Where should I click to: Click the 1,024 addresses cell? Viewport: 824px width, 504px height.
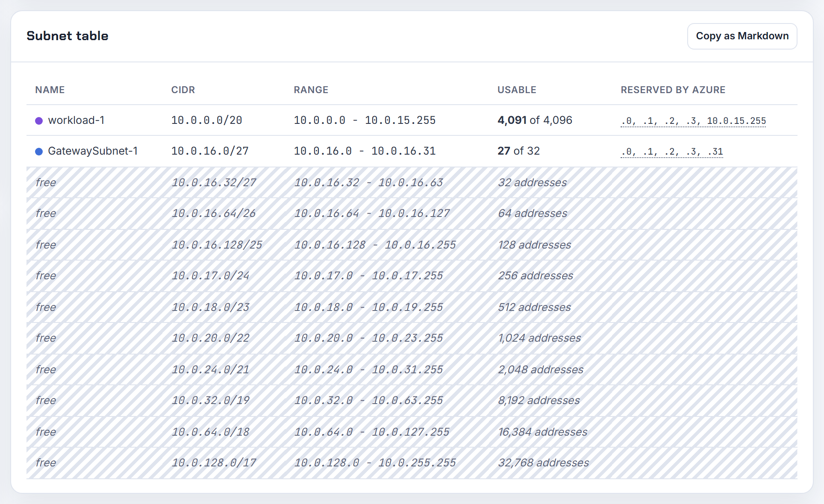tap(539, 338)
